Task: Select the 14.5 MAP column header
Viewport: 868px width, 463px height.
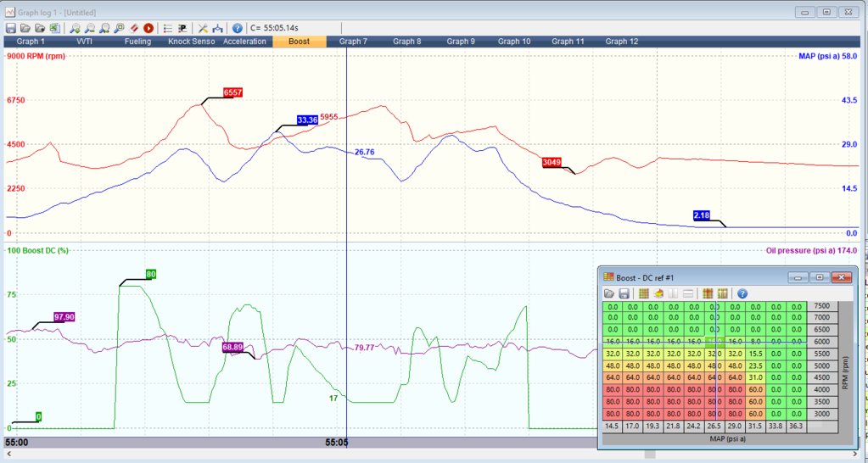Action: tap(612, 427)
